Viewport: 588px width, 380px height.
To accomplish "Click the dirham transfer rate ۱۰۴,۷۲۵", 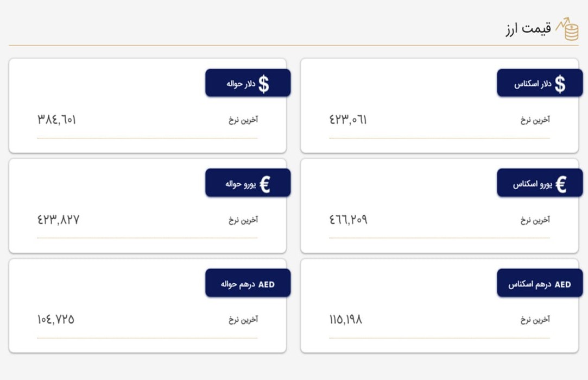I will pos(55,319).
